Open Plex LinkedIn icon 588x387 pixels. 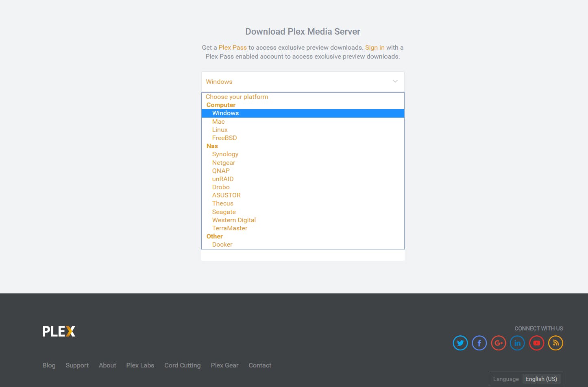pyautogui.click(x=517, y=343)
